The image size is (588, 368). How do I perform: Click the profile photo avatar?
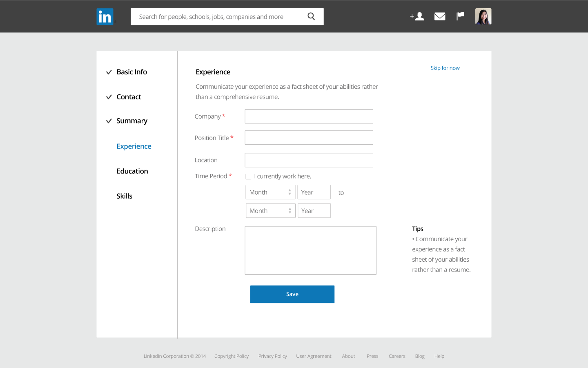(x=483, y=16)
